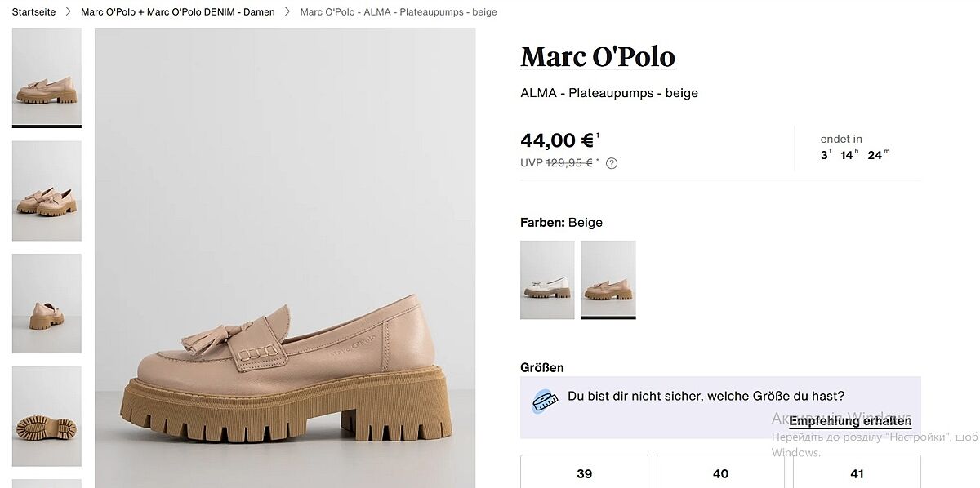Go to Marc O'Polo DENIM Damen breadcrumb
This screenshot has height=488, width=980.
[x=177, y=12]
